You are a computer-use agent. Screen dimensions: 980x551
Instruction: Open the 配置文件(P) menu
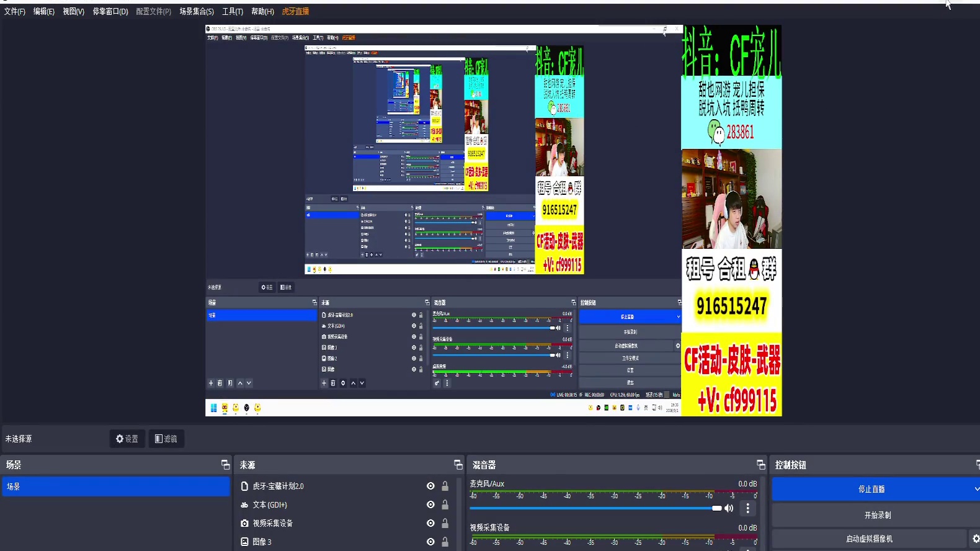pyautogui.click(x=154, y=12)
